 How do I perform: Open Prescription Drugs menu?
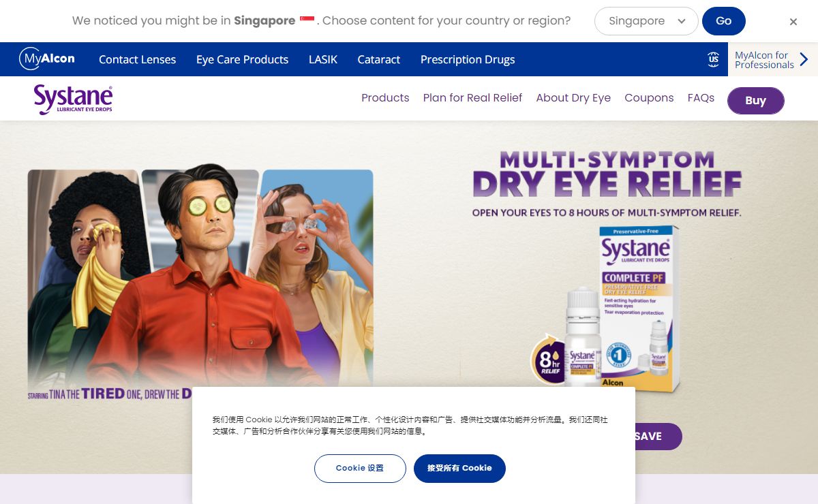point(468,59)
